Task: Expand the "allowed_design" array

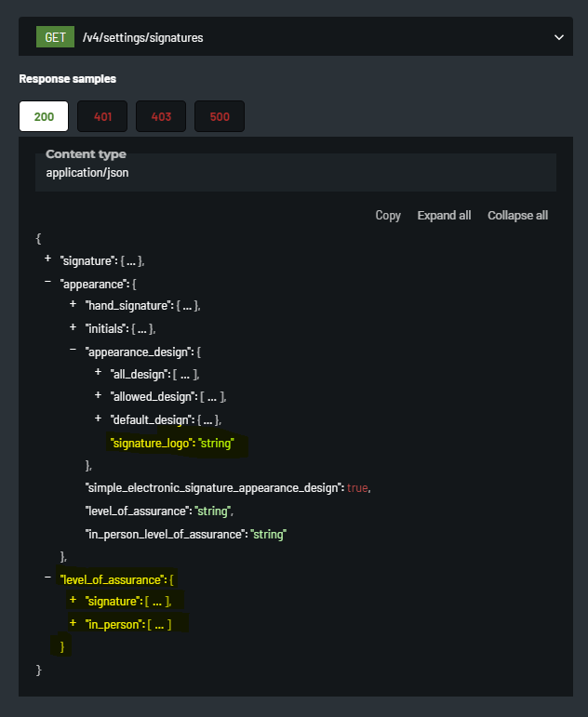Action: pos(99,396)
